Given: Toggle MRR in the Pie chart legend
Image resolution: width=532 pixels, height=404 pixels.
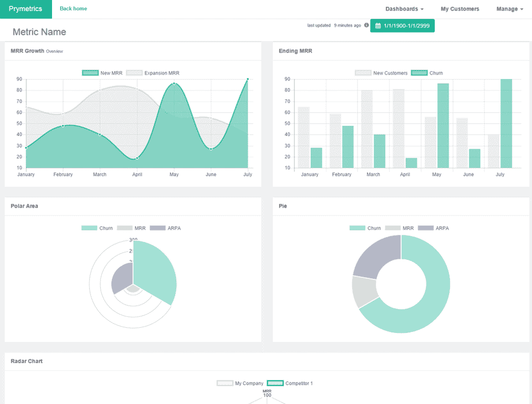Looking at the screenshot, I should [x=400, y=228].
